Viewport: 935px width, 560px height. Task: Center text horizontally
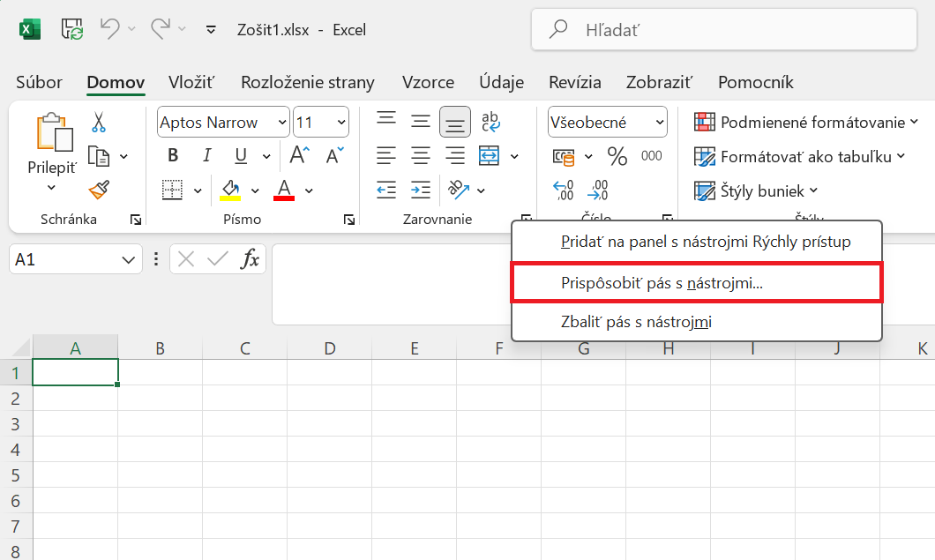421,156
